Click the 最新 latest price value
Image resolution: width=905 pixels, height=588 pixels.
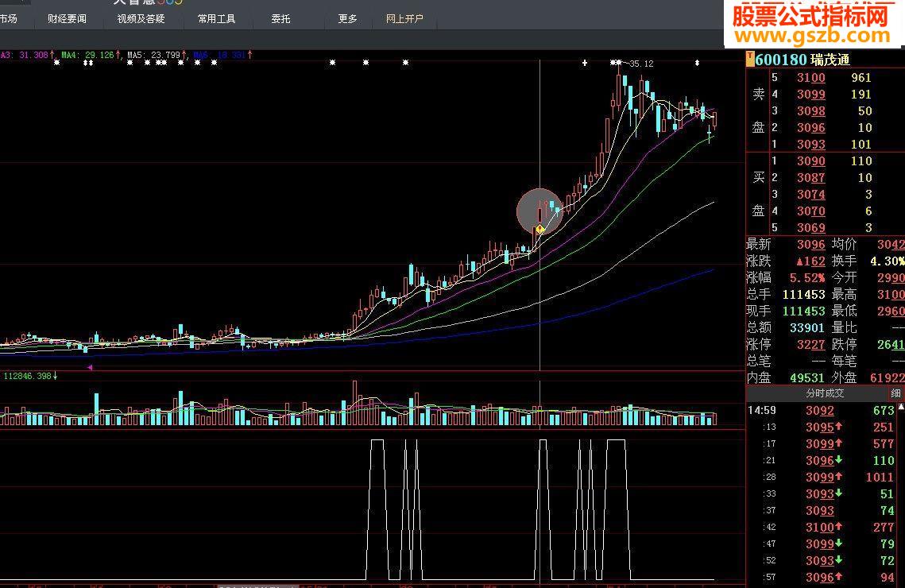pyautogui.click(x=811, y=245)
